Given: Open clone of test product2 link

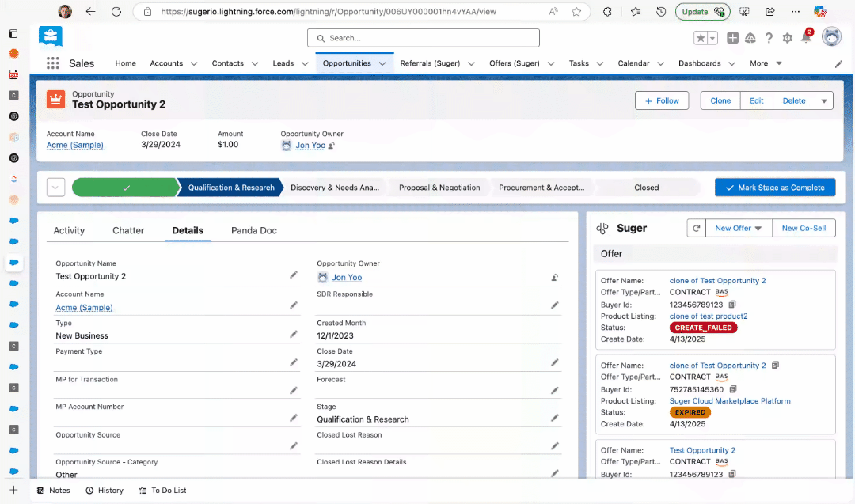Looking at the screenshot, I should pyautogui.click(x=709, y=316).
